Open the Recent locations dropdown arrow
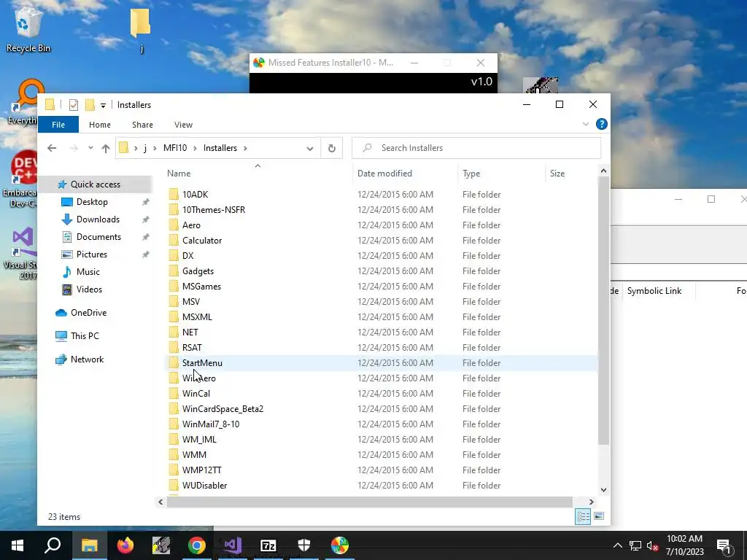747x560 pixels. click(x=90, y=148)
